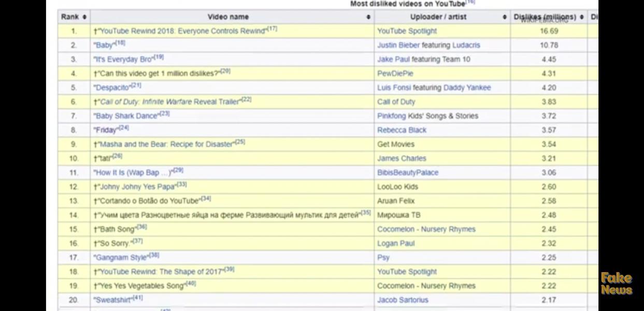Screen dimensions: 644x311
Task: Open the PewDiePie uploader link
Action: (x=395, y=74)
